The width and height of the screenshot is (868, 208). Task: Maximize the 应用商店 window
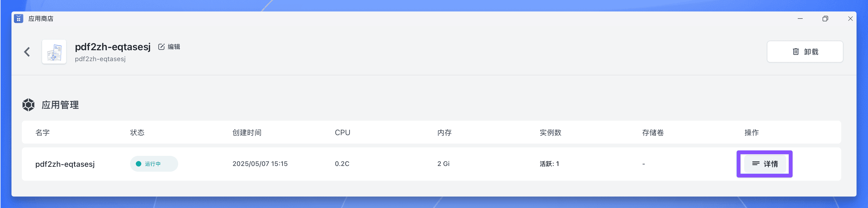click(825, 19)
